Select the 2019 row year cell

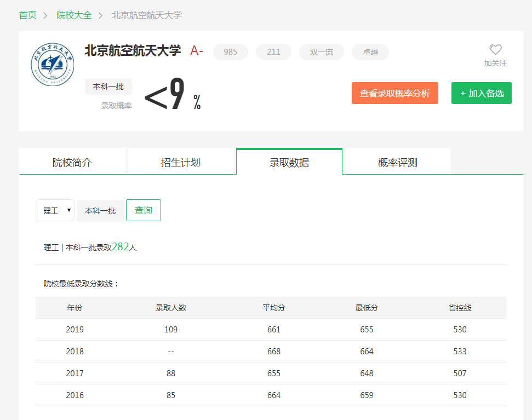(75, 330)
